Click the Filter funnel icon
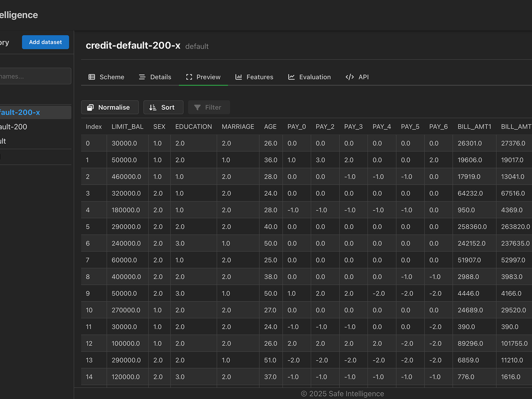Viewport: 532px width, 399px height. click(198, 107)
